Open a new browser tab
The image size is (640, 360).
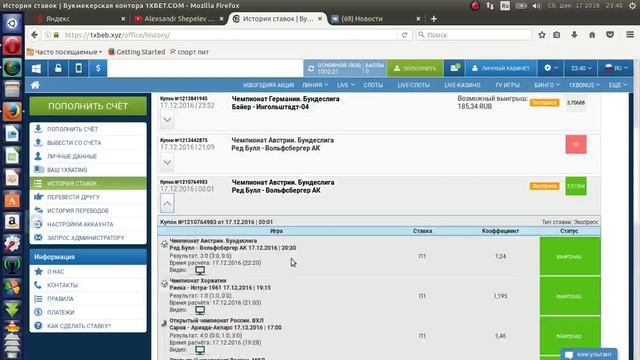[x=433, y=19]
